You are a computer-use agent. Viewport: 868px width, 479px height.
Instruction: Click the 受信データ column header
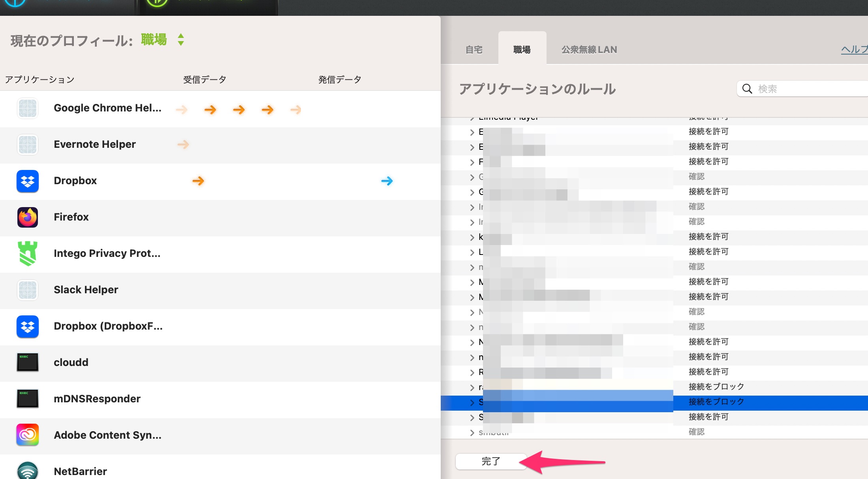[205, 79]
